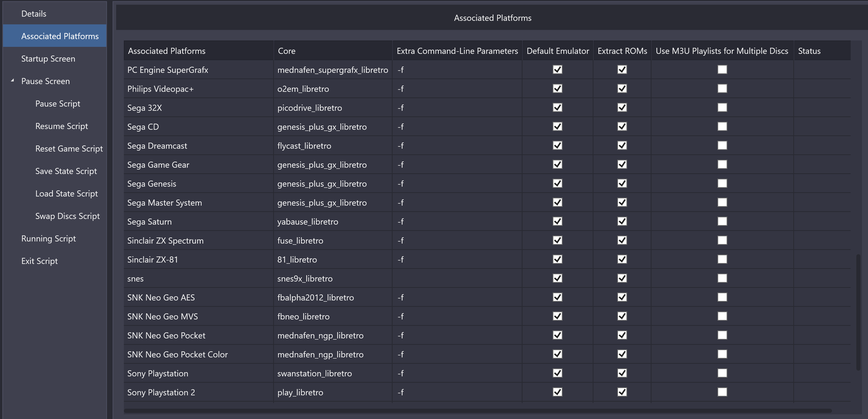
Task: Select the Sega Master System platform cell
Action: tap(199, 203)
